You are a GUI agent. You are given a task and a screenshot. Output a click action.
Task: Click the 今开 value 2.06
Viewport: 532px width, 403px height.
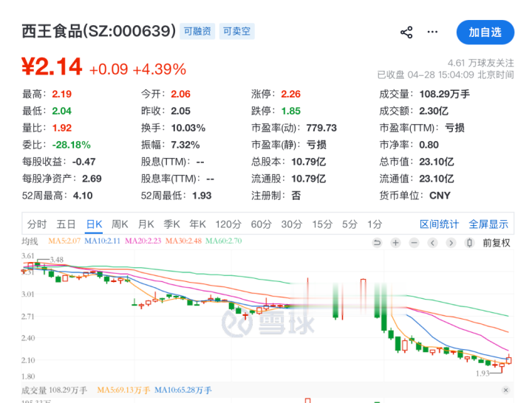point(180,94)
